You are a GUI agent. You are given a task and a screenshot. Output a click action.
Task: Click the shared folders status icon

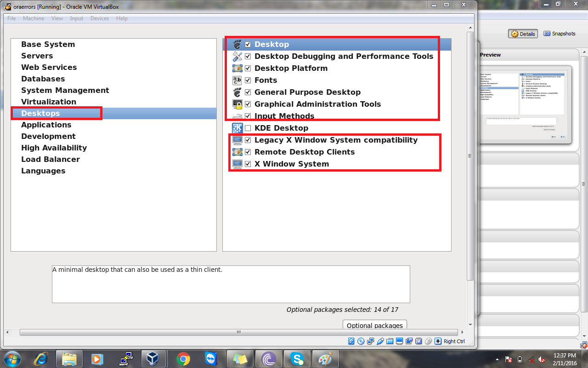(390, 341)
